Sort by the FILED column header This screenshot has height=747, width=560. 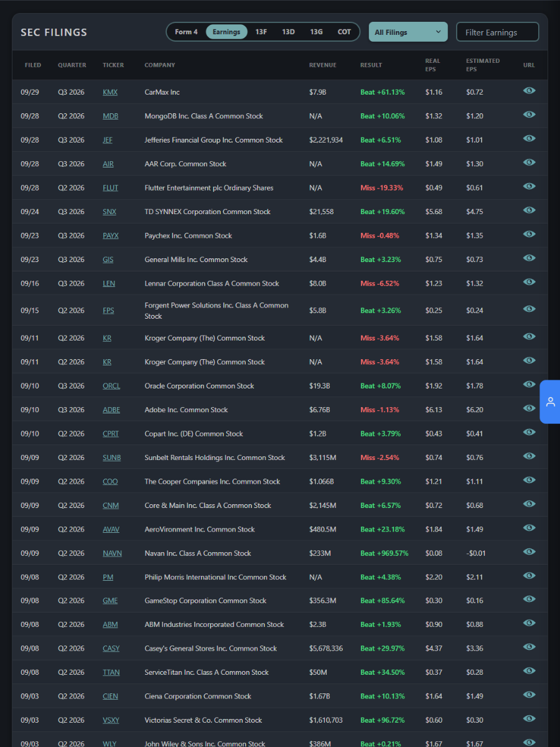tap(33, 65)
